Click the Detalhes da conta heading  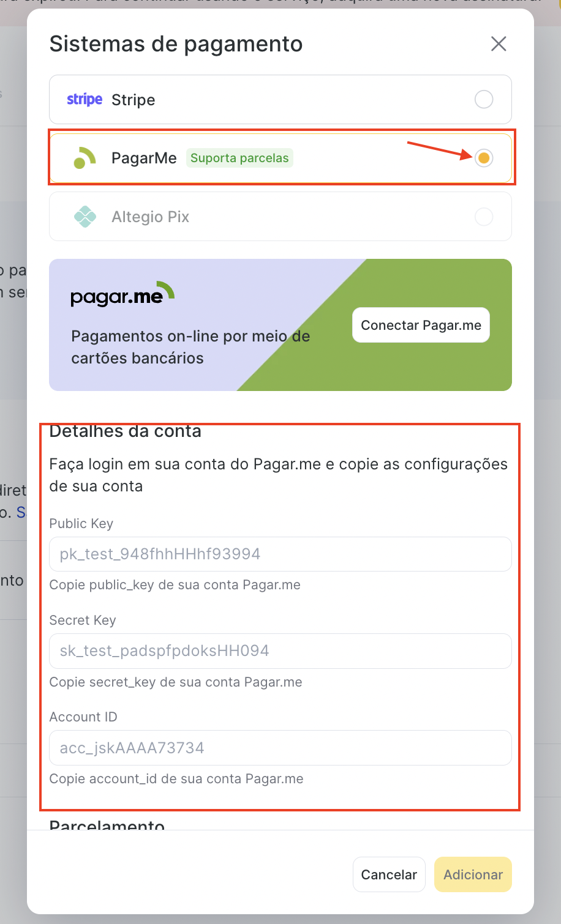126,431
